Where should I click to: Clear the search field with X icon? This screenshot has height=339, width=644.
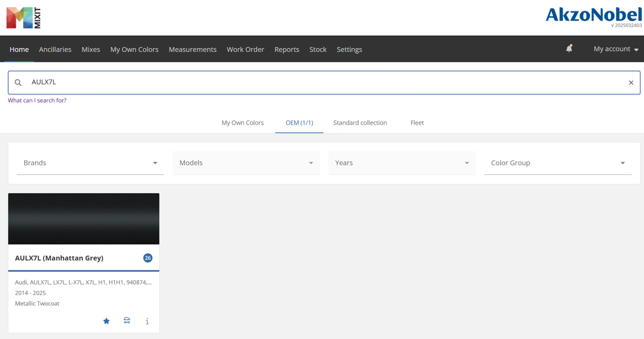(631, 82)
